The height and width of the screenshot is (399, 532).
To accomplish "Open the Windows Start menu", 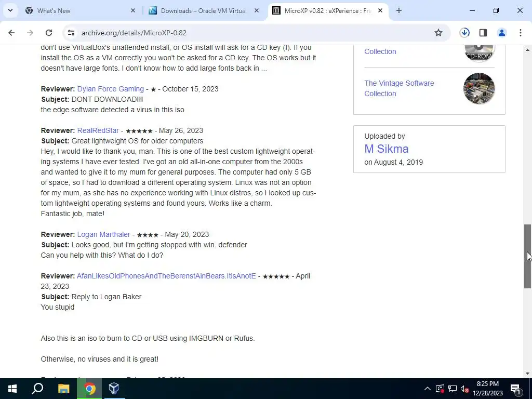I will [x=12, y=389].
